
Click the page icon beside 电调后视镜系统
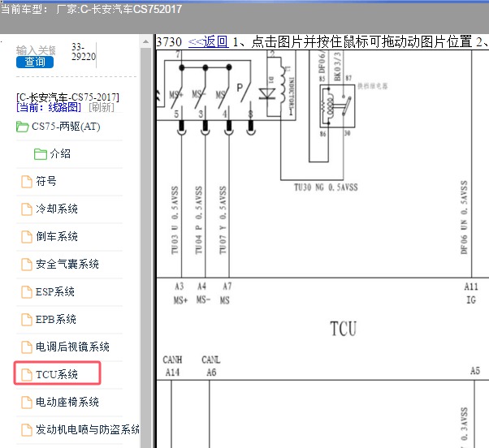[x=27, y=347]
